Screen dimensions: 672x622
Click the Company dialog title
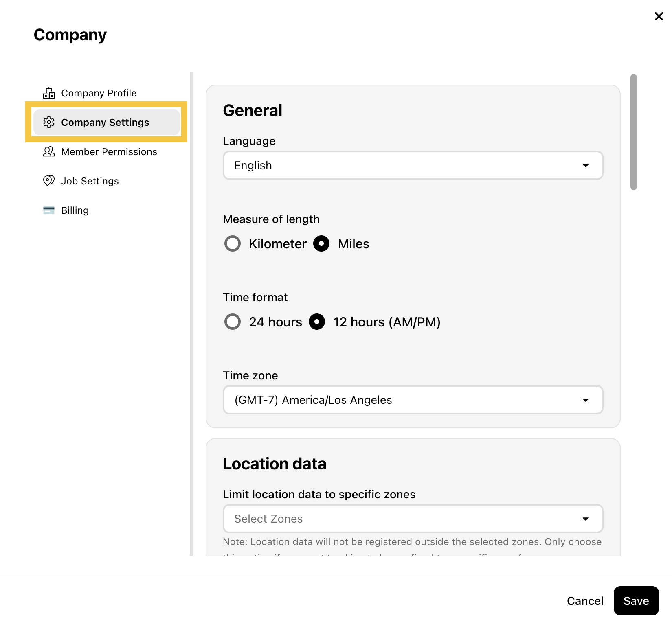[x=70, y=35]
